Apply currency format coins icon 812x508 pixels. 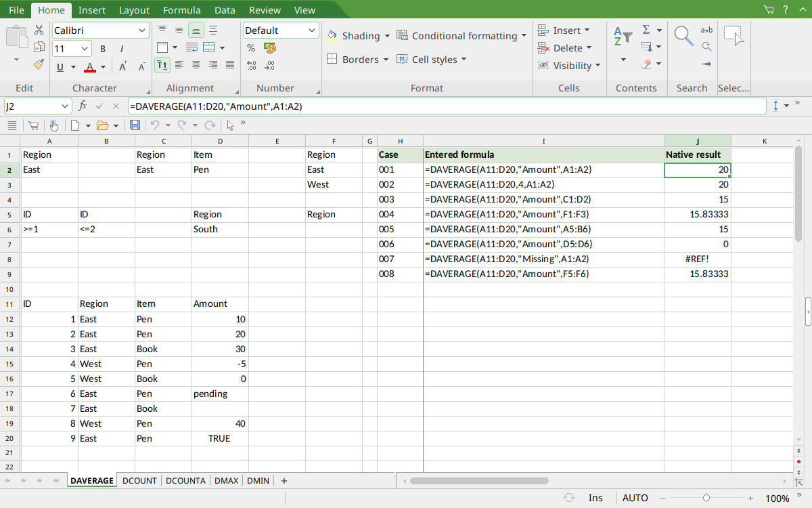tap(270, 48)
